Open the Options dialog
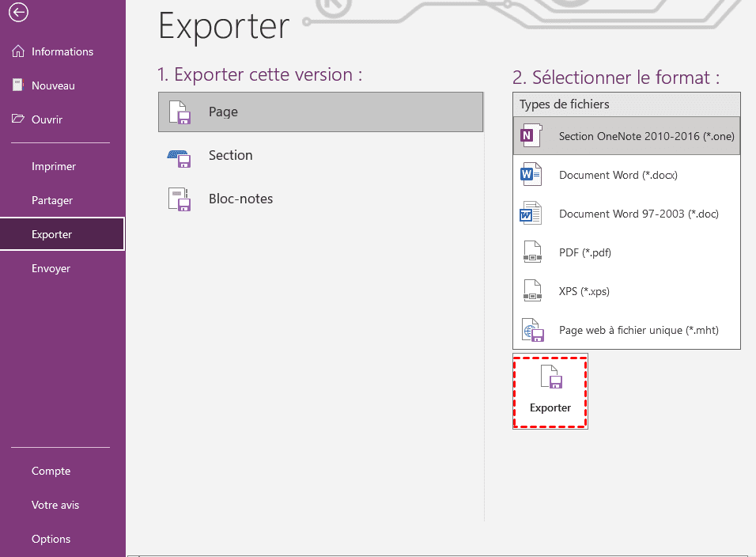 click(51, 539)
